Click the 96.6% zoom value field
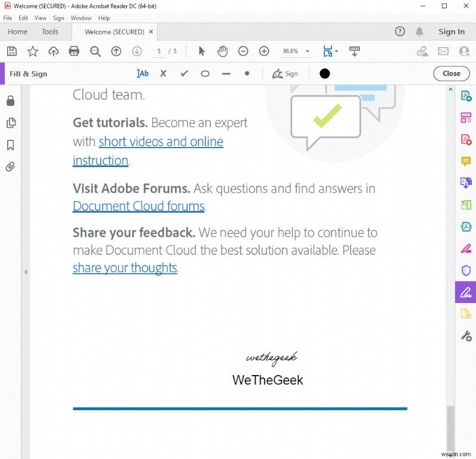Viewport: 476px width, 459px height. (x=290, y=51)
